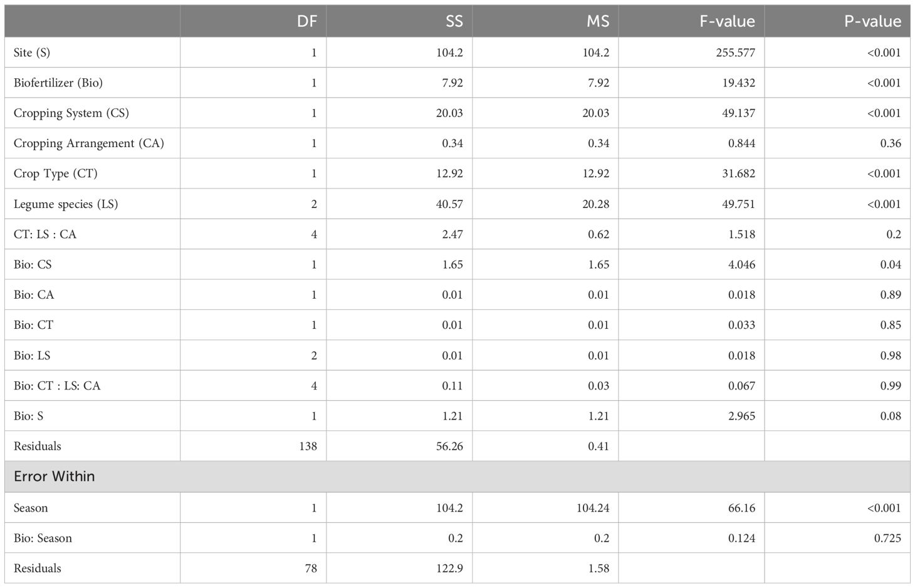Select the DF cell showing 138

point(308,446)
